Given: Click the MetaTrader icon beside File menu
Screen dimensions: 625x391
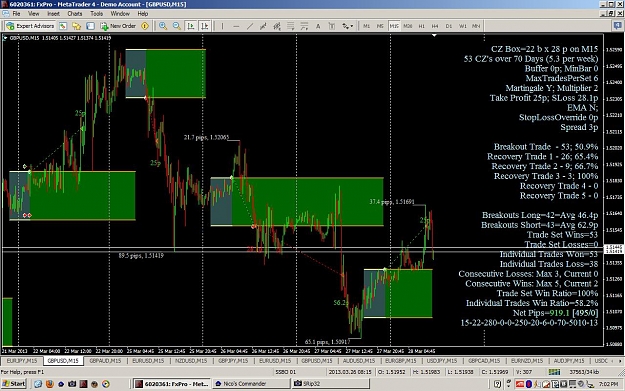Looking at the screenshot, I should 5,14.
